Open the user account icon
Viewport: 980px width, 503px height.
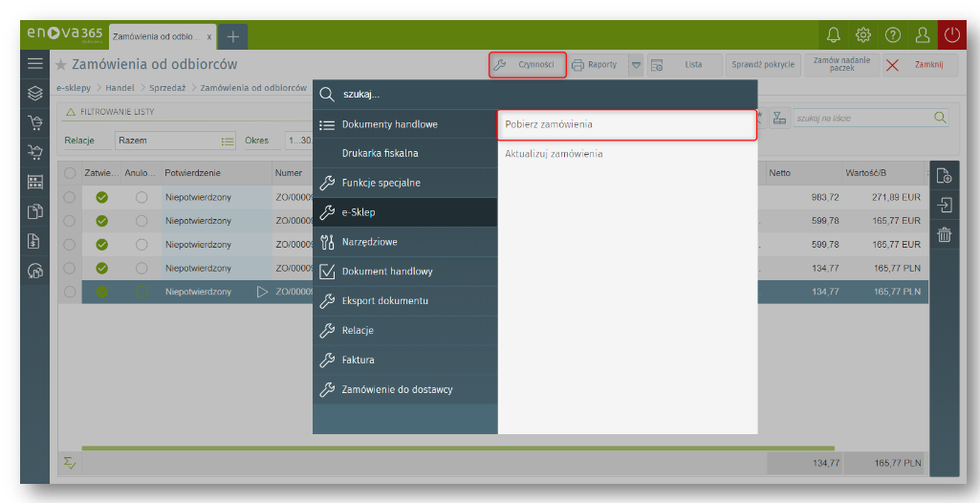click(x=923, y=35)
